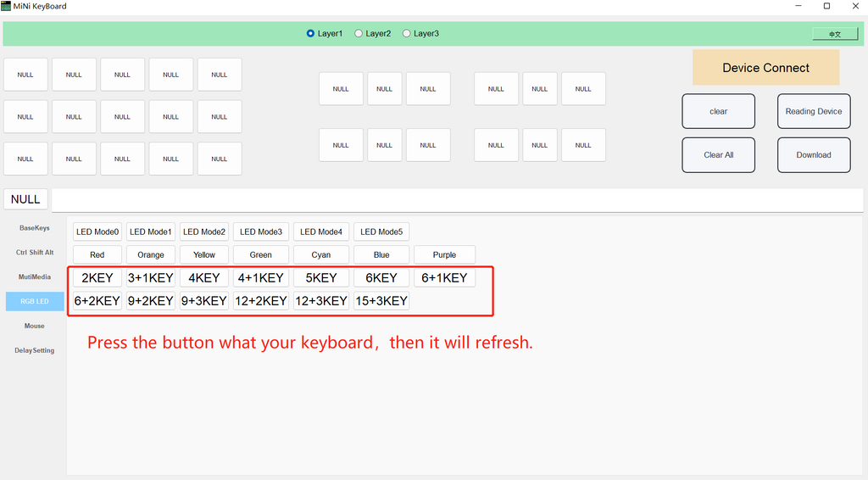Switch to the MutiMedia tab

click(x=35, y=277)
